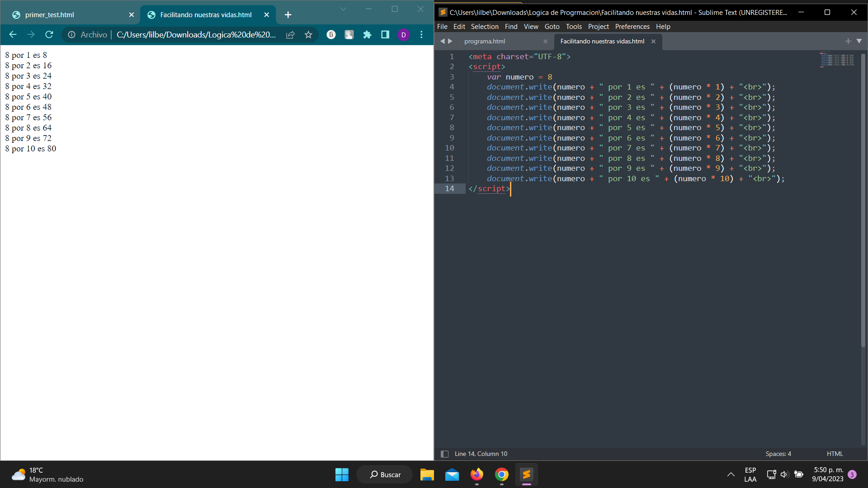Screen dimensions: 868x488
Task: Reload the Facilitando nuestras vidas page
Action: [x=49, y=35]
